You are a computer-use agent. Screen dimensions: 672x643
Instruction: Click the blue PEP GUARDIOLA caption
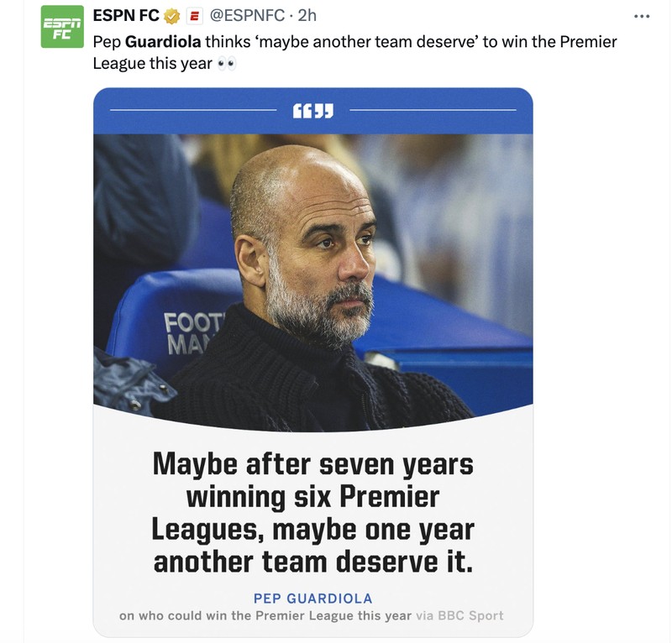click(312, 598)
